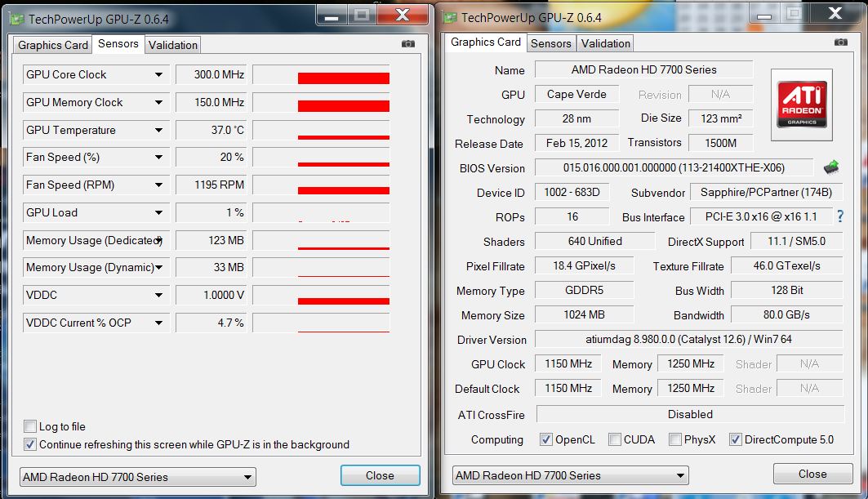The height and width of the screenshot is (499, 868).
Task: Click the camera screenshot icon in Sensors window
Action: 408,44
